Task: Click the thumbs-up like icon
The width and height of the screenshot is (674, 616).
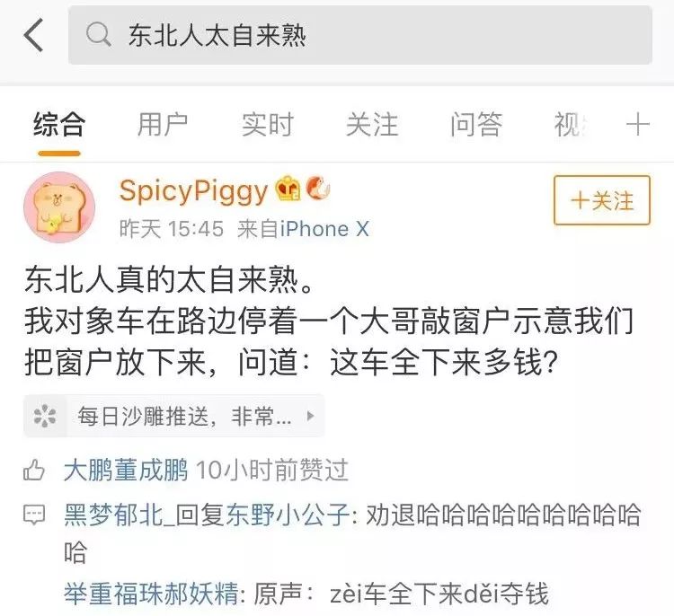Action: (34, 470)
